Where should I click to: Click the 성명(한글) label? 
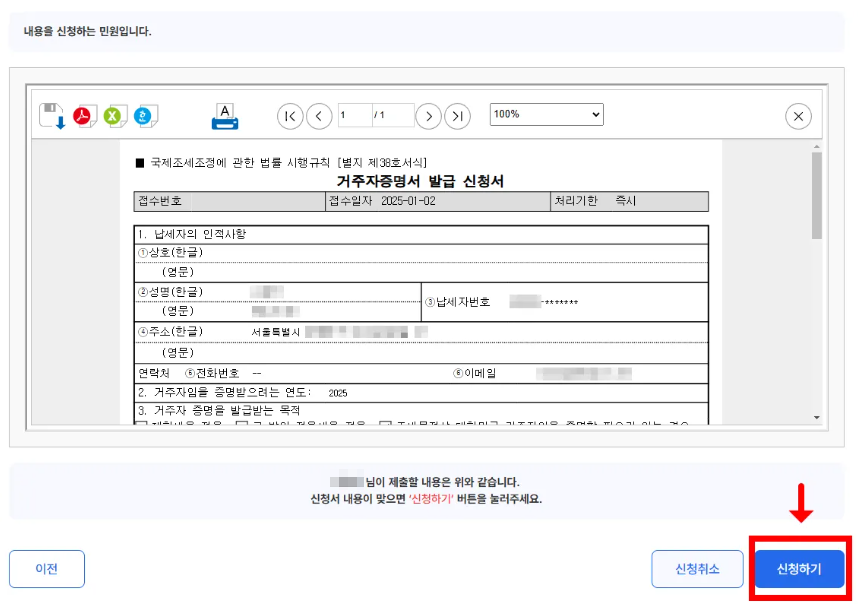171,292
